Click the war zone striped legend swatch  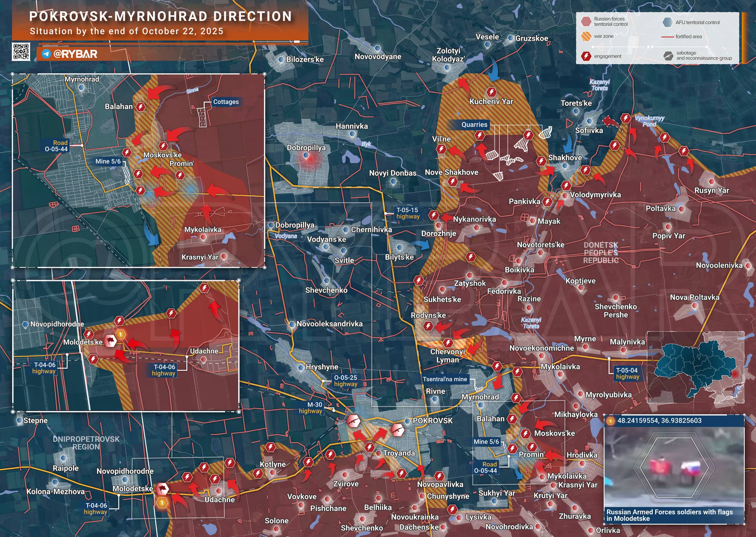pyautogui.click(x=586, y=36)
